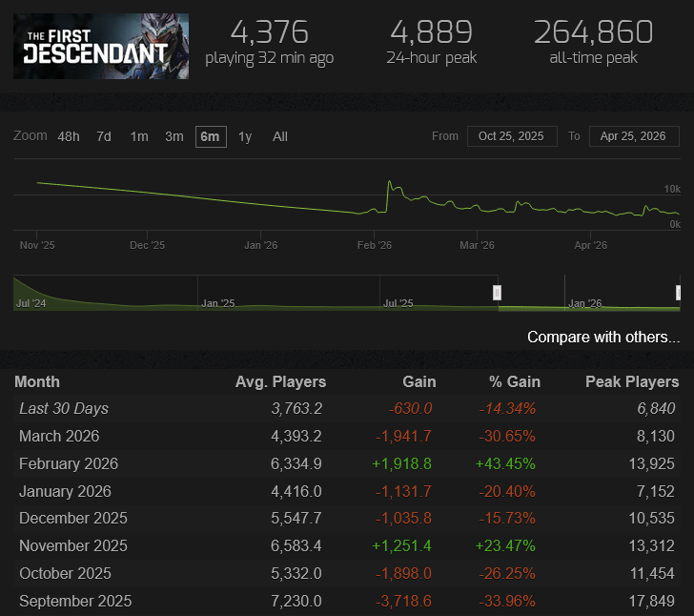
Task: Show All-time zoom range
Action: 280,137
